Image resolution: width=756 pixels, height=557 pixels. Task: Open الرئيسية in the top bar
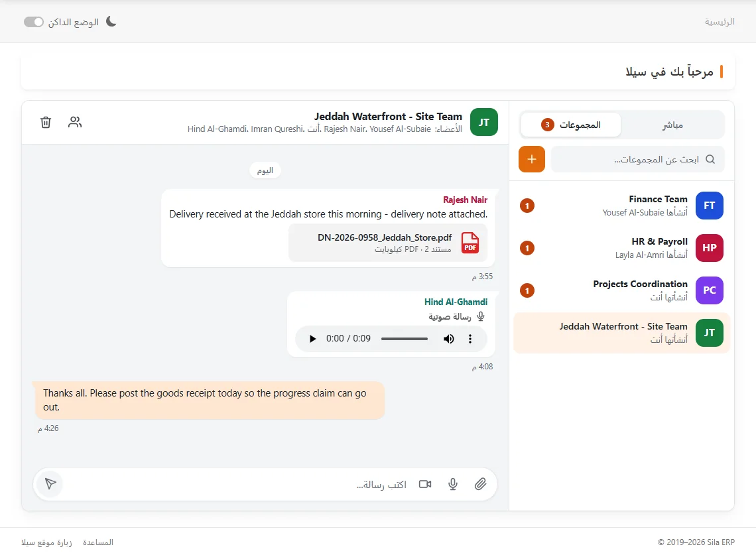point(720,22)
